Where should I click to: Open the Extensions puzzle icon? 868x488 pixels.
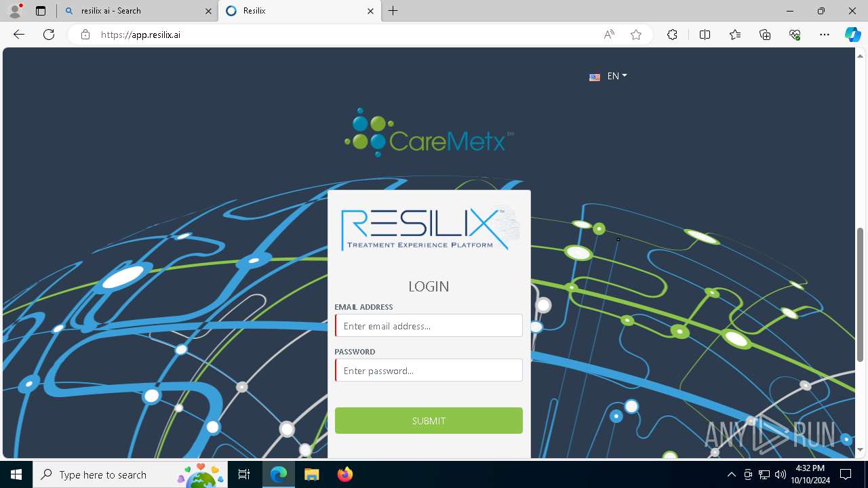pyautogui.click(x=672, y=35)
